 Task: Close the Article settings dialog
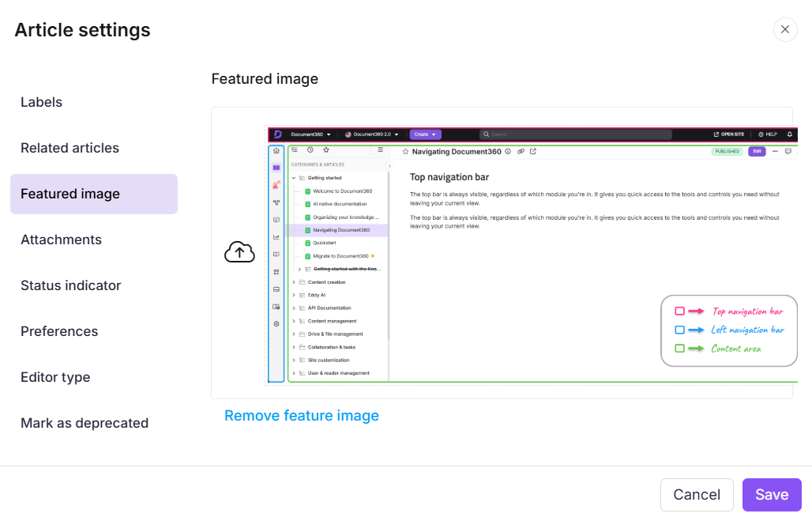(x=785, y=29)
